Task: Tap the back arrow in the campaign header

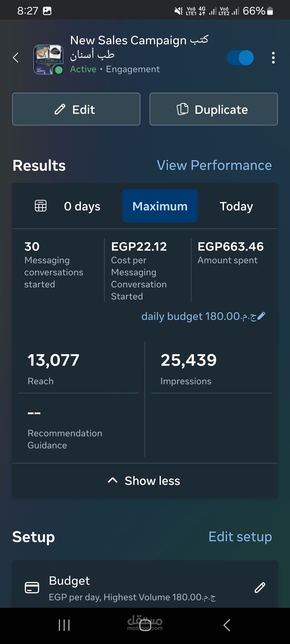Action: tap(16, 58)
